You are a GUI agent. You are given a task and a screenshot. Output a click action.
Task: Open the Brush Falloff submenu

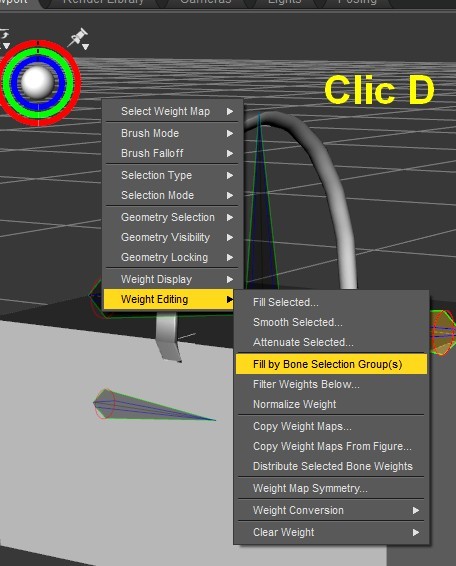(171, 153)
